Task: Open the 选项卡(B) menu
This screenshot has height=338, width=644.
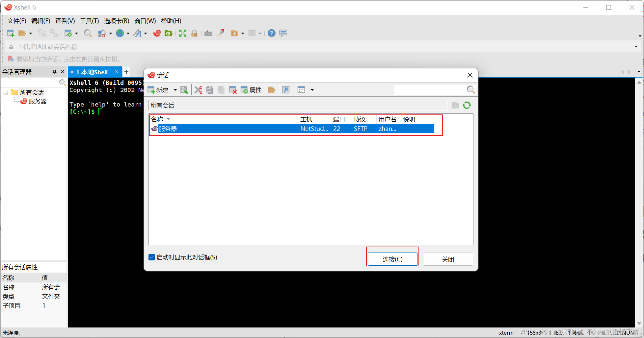Action: [x=117, y=21]
